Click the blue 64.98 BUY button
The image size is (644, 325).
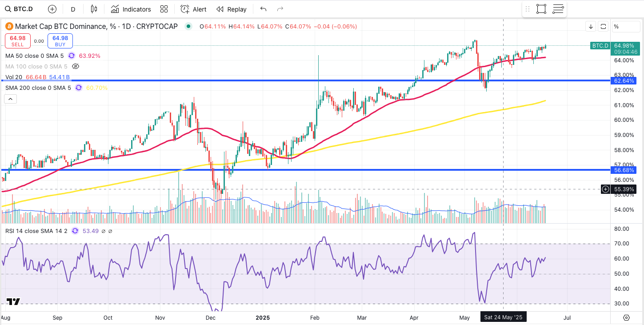tap(60, 41)
